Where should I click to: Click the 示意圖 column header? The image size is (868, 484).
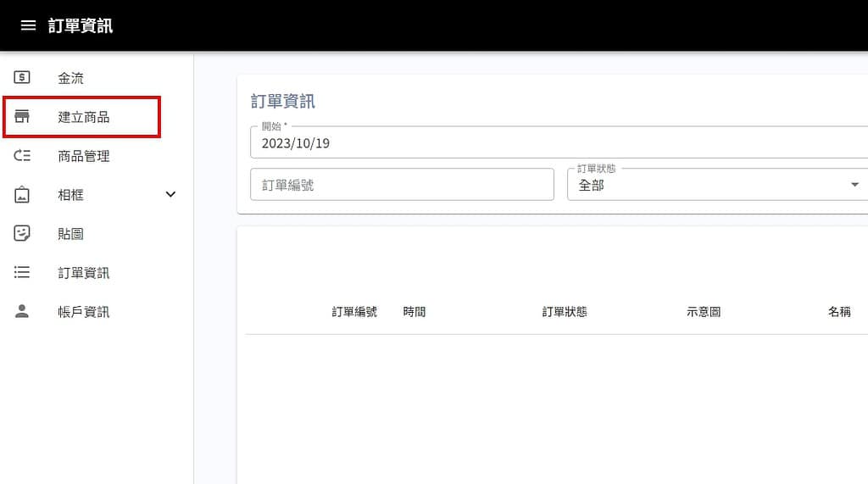point(704,312)
